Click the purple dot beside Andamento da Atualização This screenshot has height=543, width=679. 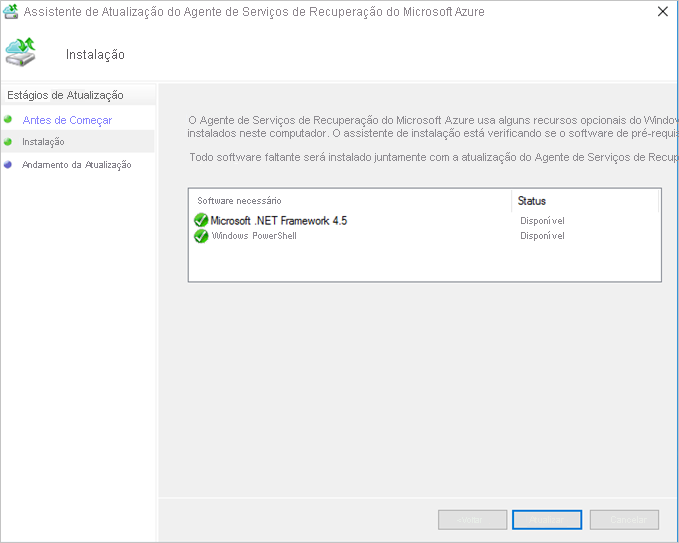[x=8, y=165]
